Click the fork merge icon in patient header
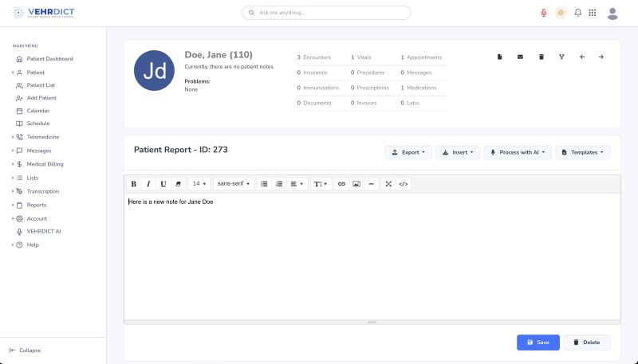Viewport: 638px width, 364px height. coord(561,57)
